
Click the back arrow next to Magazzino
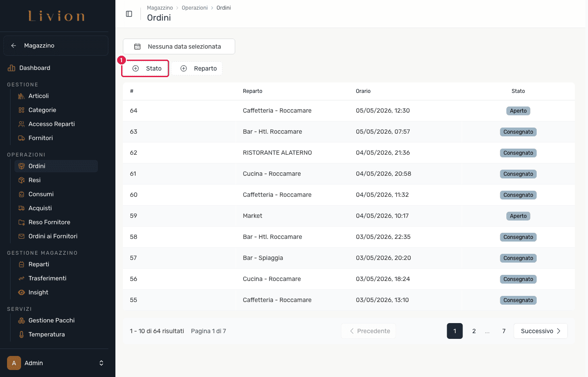14,46
